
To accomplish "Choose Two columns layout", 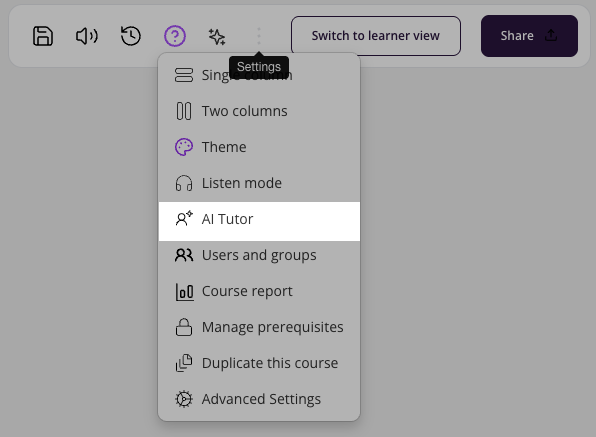I will (259, 111).
